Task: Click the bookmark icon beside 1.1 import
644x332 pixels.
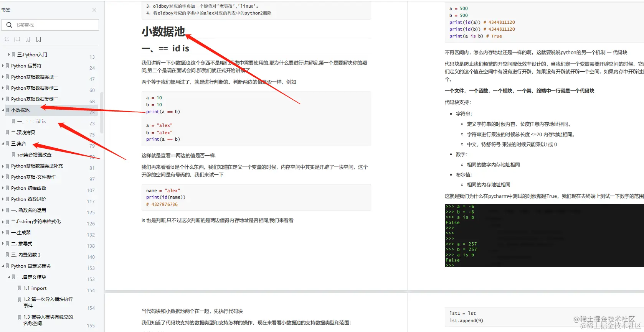Action: (x=20, y=288)
